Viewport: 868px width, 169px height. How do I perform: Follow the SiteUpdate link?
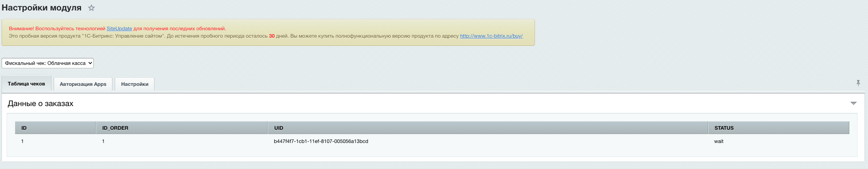point(119,28)
